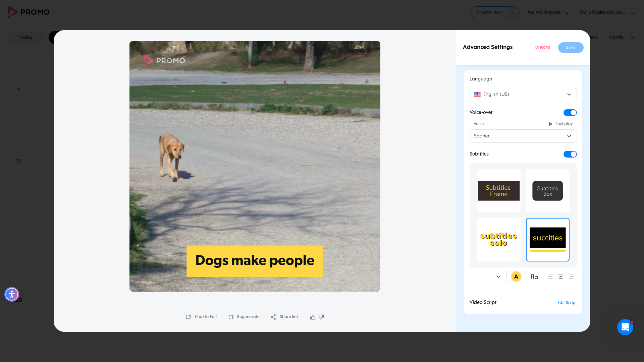Click the Edit Script link
Screen dimensions: 644x362
[x=567, y=303]
